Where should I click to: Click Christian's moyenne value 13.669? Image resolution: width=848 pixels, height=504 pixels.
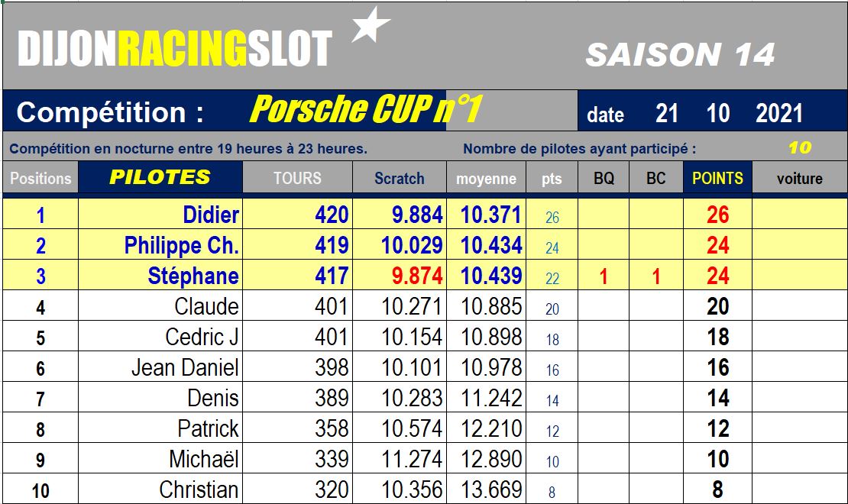point(486,489)
